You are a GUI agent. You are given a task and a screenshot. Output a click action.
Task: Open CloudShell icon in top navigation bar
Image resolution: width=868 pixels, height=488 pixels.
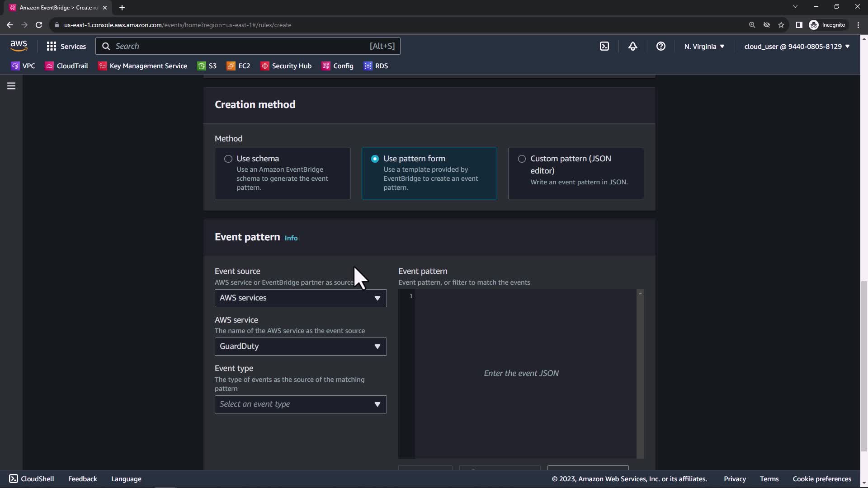pyautogui.click(x=604, y=46)
